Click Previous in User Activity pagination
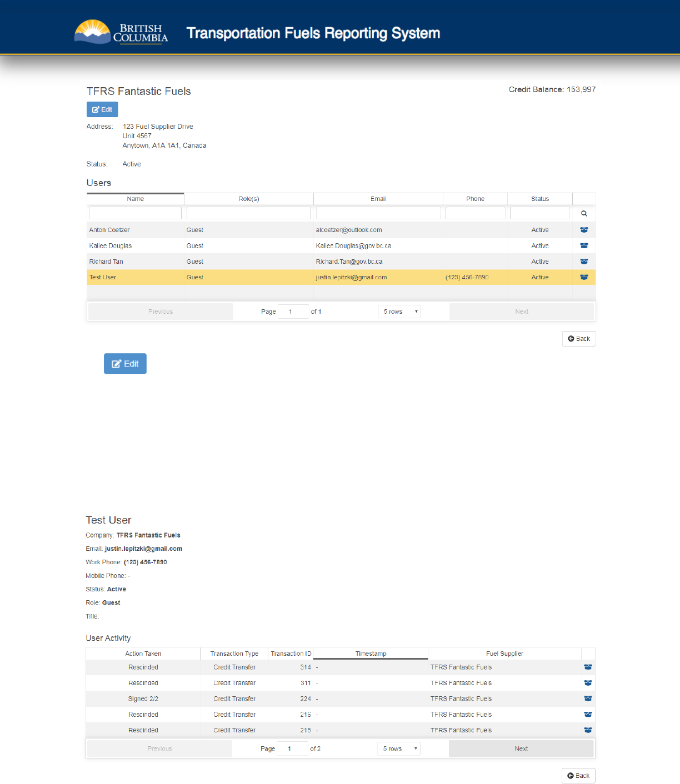This screenshot has width=680, height=784. click(159, 748)
